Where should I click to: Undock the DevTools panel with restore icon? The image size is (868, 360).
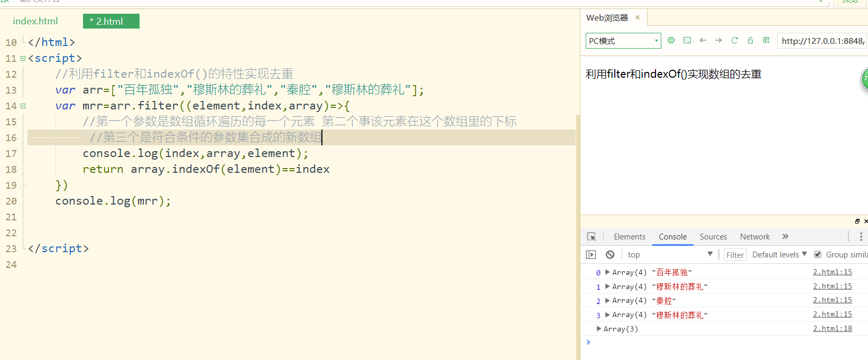point(857,221)
